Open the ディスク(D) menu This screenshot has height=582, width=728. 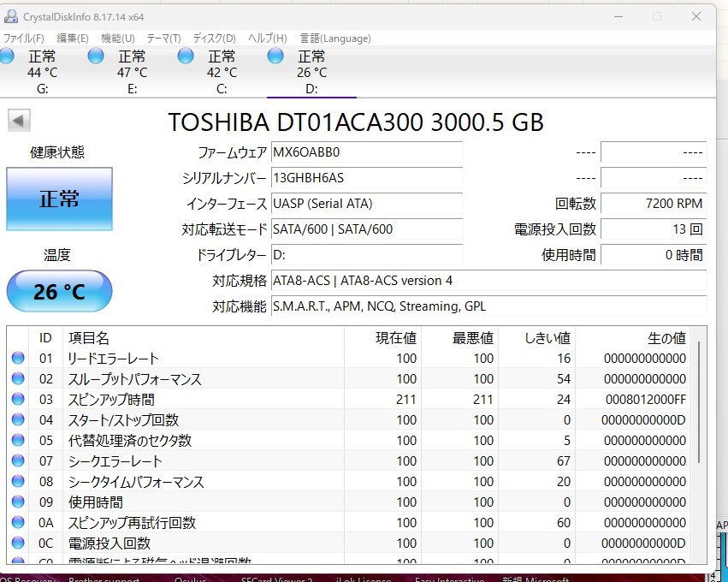point(214,39)
